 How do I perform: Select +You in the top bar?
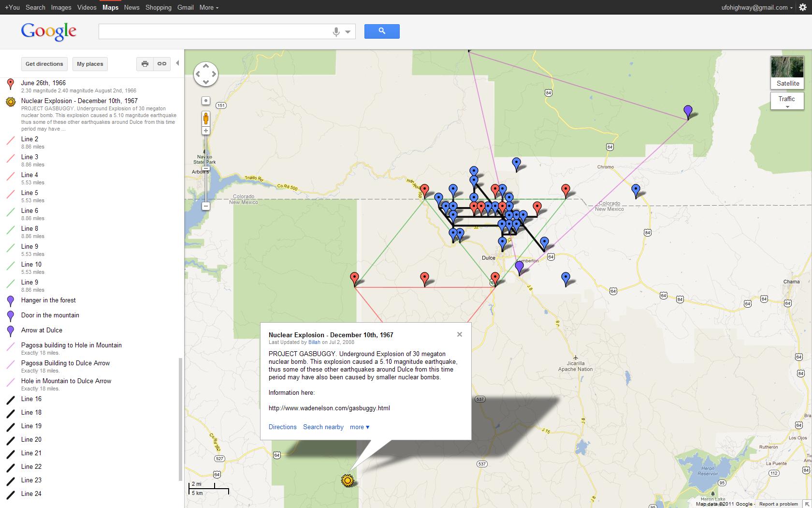coord(12,7)
